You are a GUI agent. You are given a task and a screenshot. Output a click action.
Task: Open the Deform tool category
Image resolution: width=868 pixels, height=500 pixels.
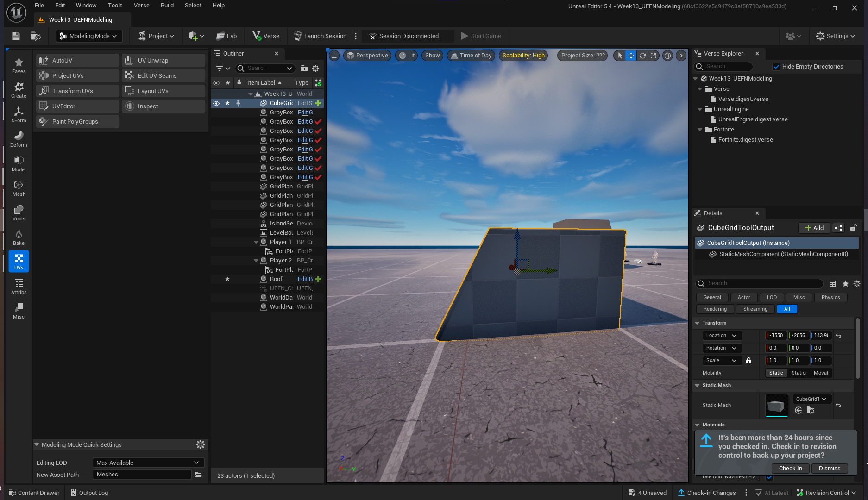coord(19,139)
